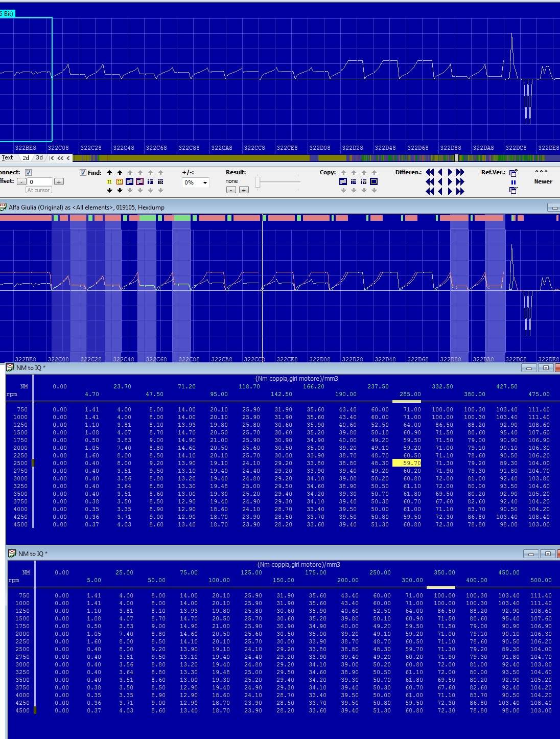
Task: Minimize the Alfa Giulia Hexdump window
Action: pos(553,207)
